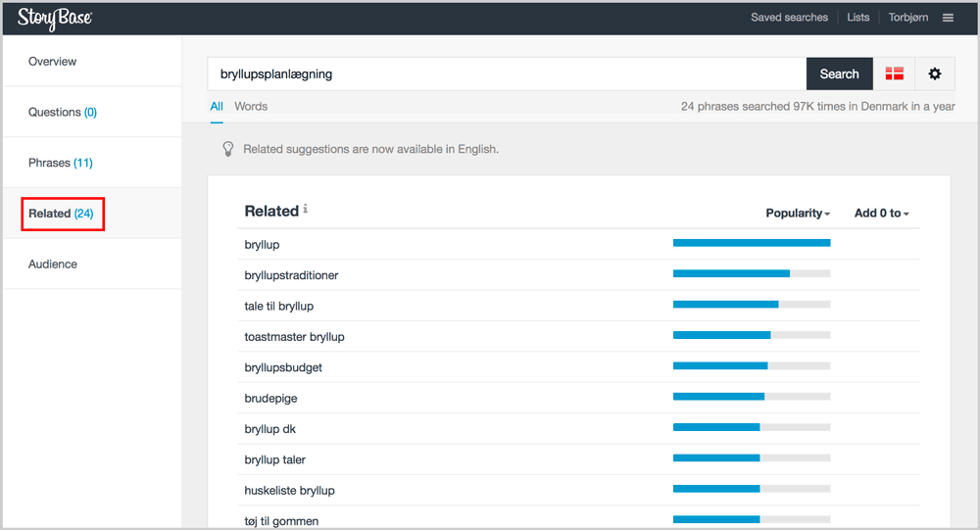Click the StoryBase logo
The height and width of the screenshot is (530, 980).
coord(55,19)
